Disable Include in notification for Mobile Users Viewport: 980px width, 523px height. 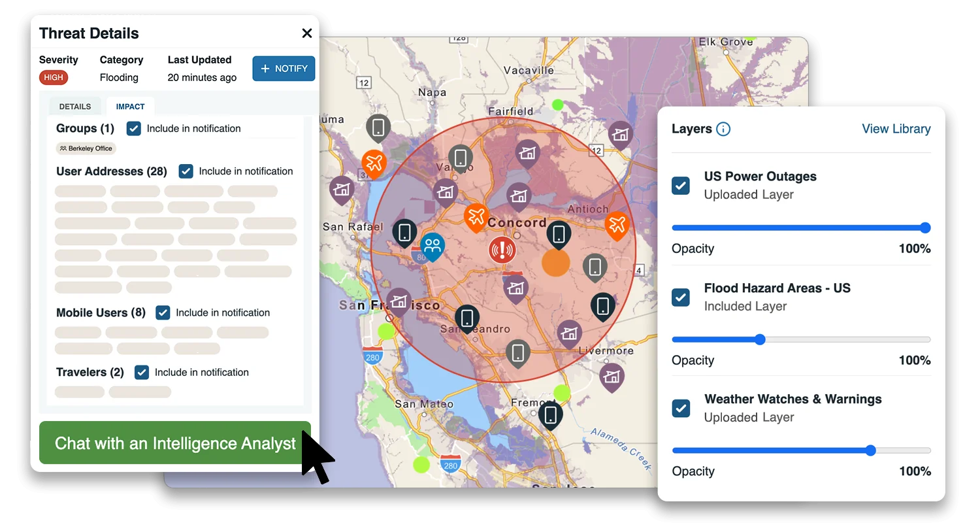point(163,312)
